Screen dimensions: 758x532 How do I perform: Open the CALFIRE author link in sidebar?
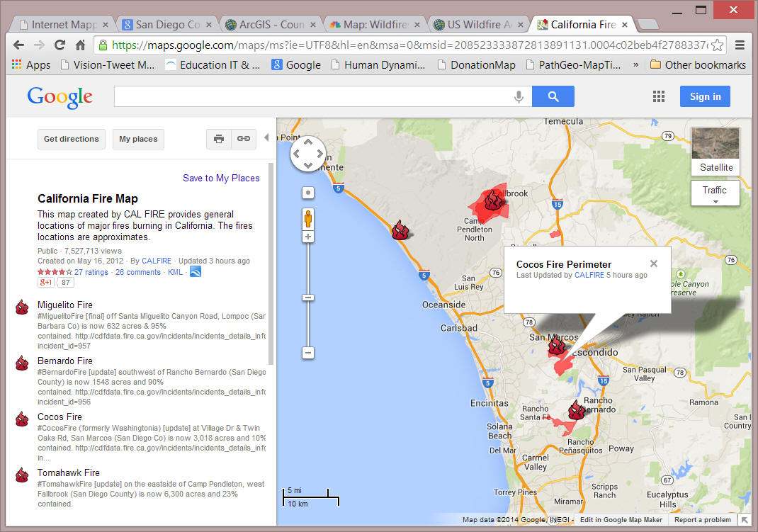pos(156,261)
